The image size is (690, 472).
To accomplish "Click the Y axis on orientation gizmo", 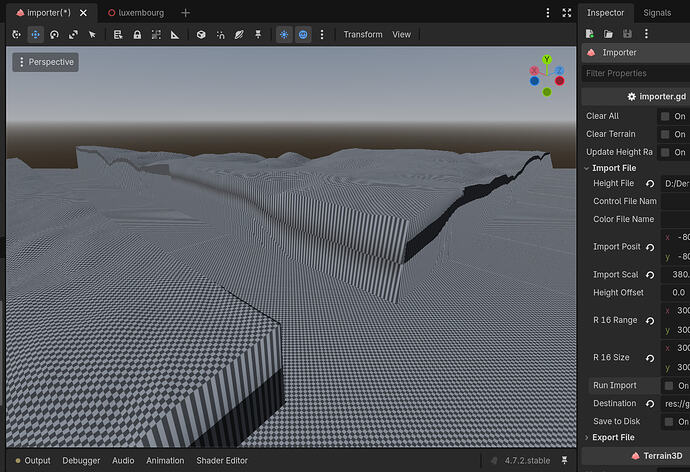I will point(547,59).
